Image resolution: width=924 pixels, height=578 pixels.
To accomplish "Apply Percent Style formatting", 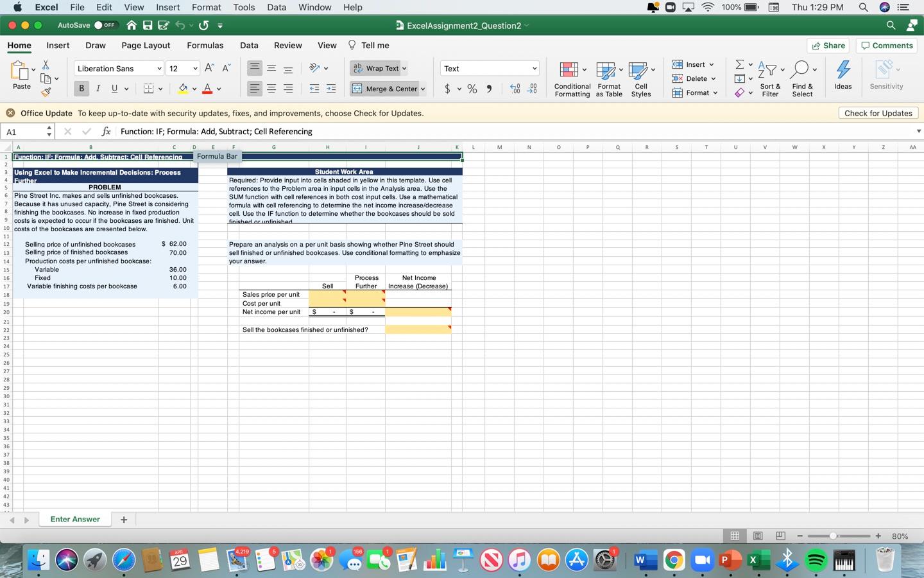I will pyautogui.click(x=472, y=89).
